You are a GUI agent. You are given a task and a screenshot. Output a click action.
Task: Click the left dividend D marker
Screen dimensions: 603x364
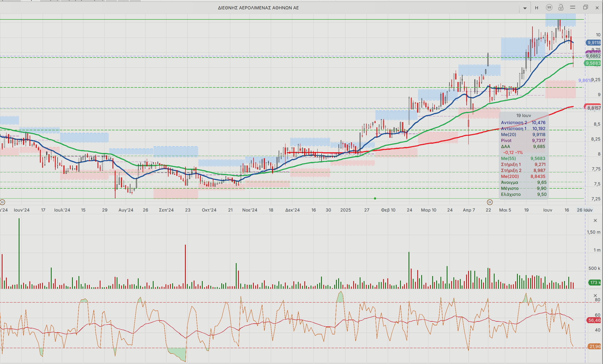[2, 202]
